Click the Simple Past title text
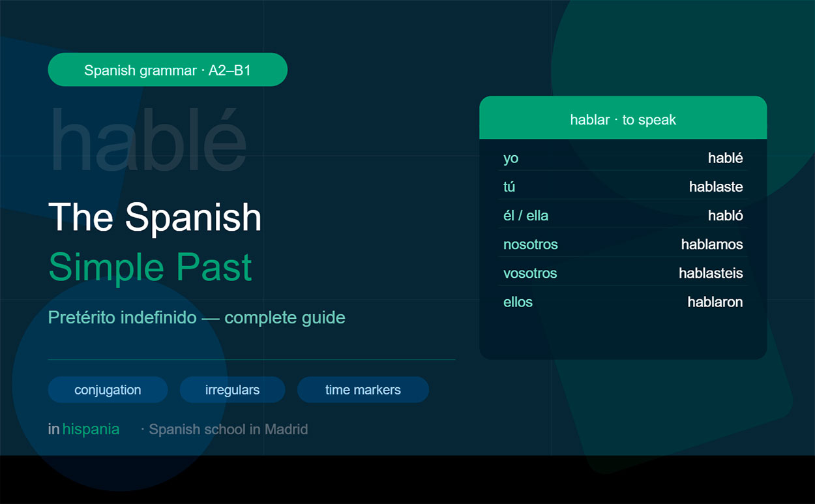 pyautogui.click(x=150, y=267)
